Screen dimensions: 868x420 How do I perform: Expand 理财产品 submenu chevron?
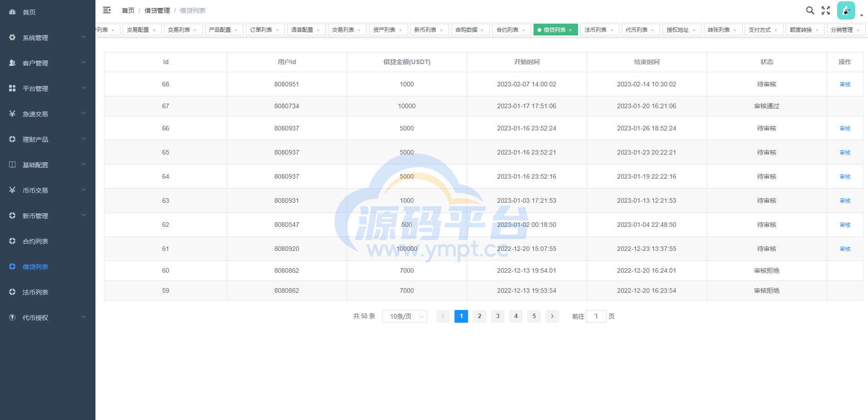coord(84,139)
